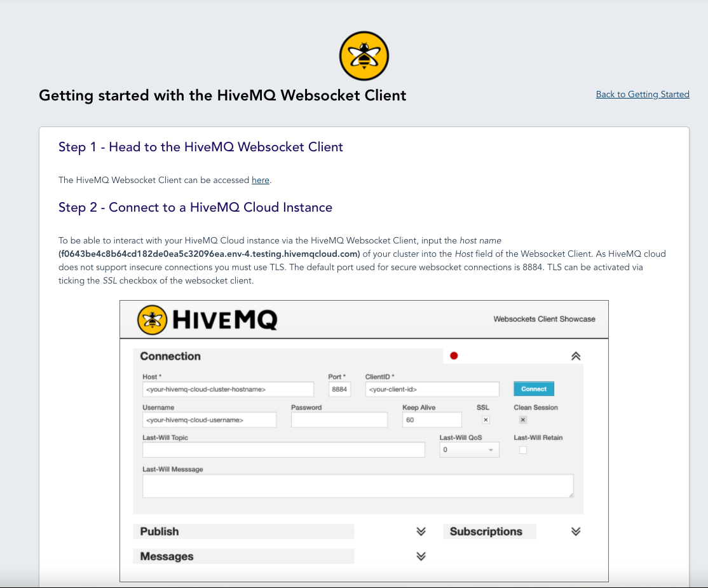Click the Host input field

[x=228, y=389]
